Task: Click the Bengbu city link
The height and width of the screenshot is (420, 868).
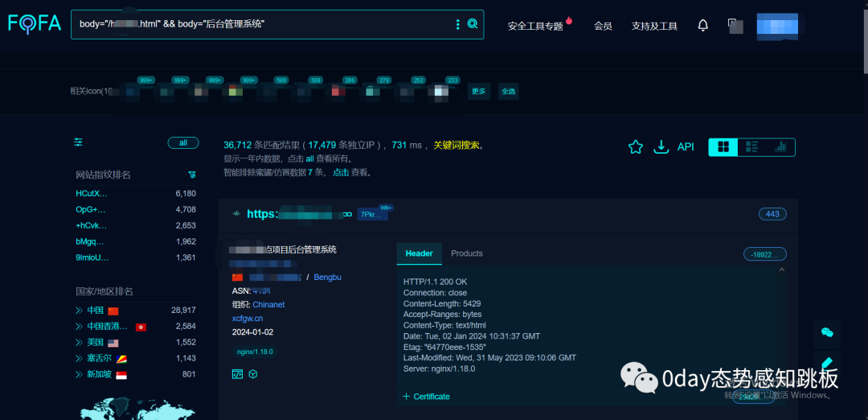Action: (x=328, y=277)
